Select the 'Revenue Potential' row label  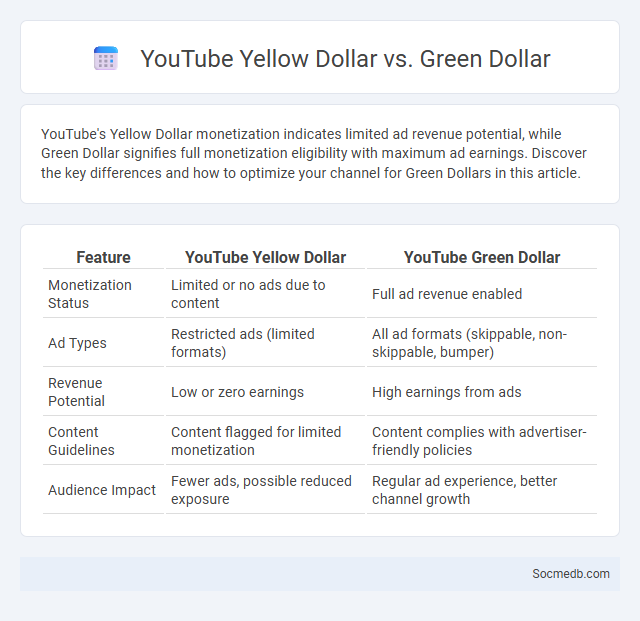(103, 392)
